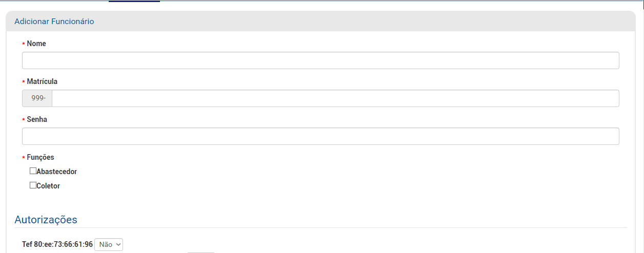The width and height of the screenshot is (644, 253).
Task: Click the red asterisk beside Matrícula
Action: [x=24, y=82]
